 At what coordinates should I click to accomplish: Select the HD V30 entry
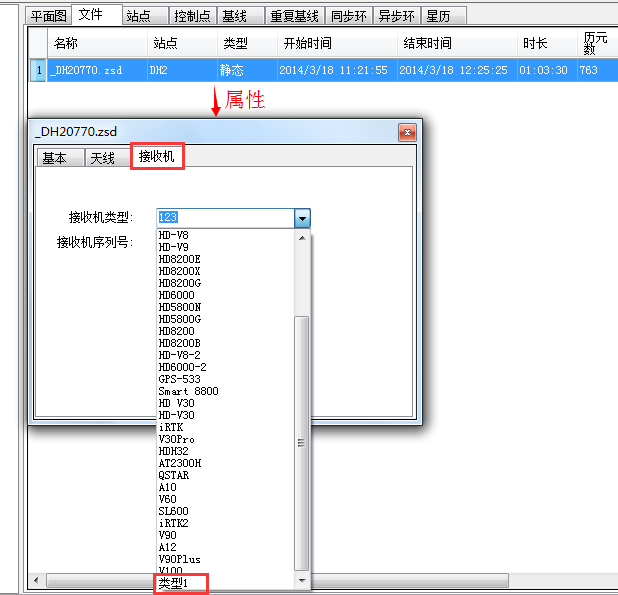(x=225, y=403)
